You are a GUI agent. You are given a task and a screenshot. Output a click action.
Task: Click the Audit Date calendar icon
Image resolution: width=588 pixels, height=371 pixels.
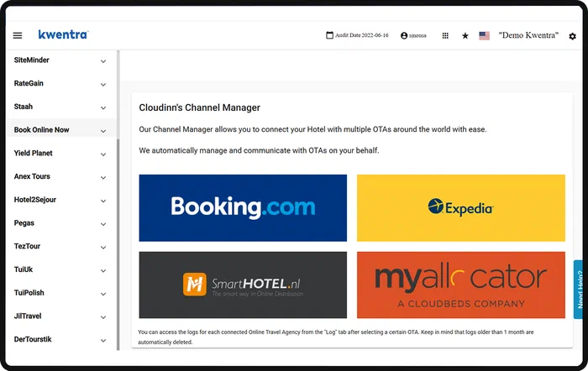[329, 35]
